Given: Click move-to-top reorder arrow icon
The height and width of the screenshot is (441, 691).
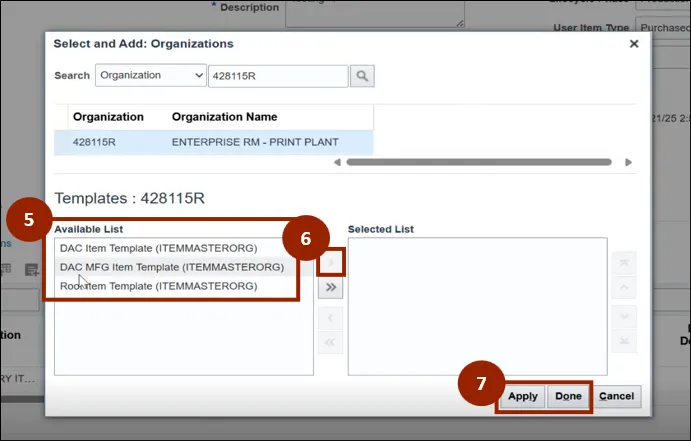Looking at the screenshot, I should pos(624,262).
